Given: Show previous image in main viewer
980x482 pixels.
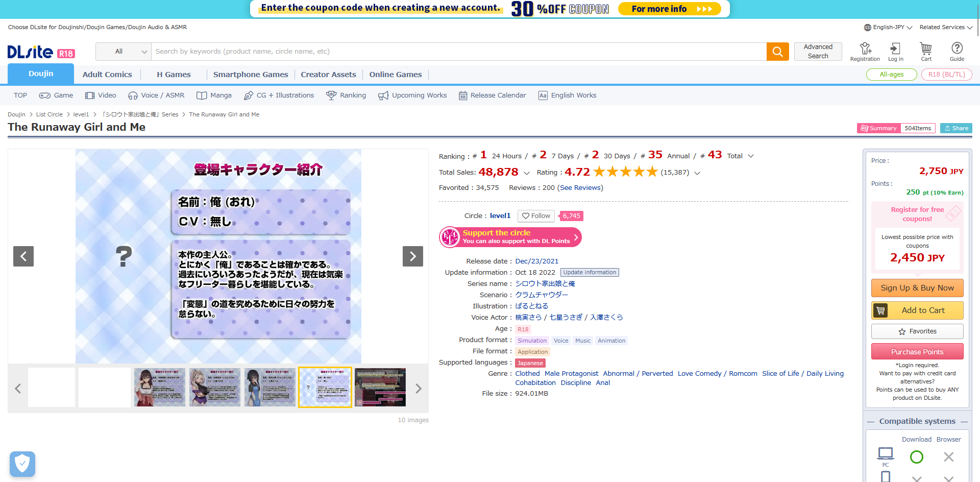Looking at the screenshot, I should coord(23,256).
